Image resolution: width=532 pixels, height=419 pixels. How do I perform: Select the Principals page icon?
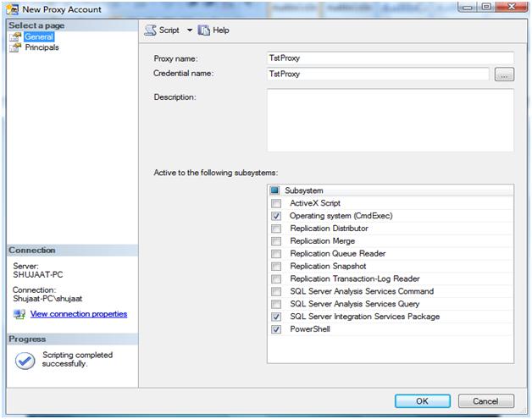(x=15, y=48)
